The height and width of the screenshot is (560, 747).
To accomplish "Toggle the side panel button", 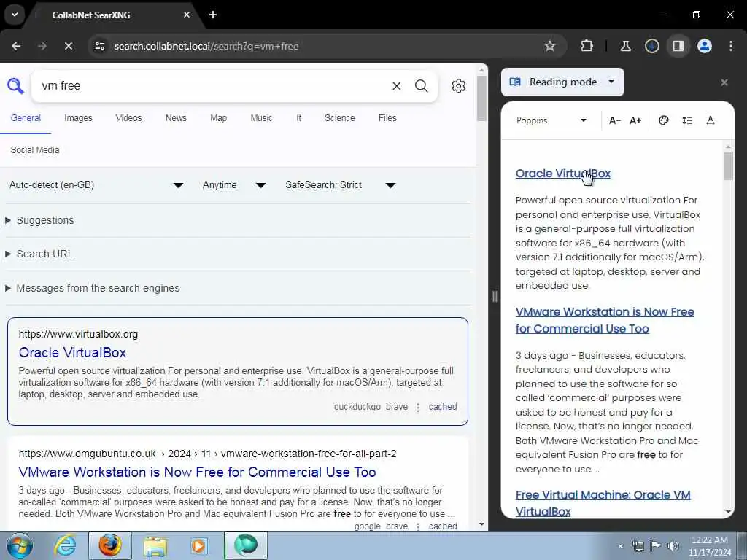I will pyautogui.click(x=678, y=46).
